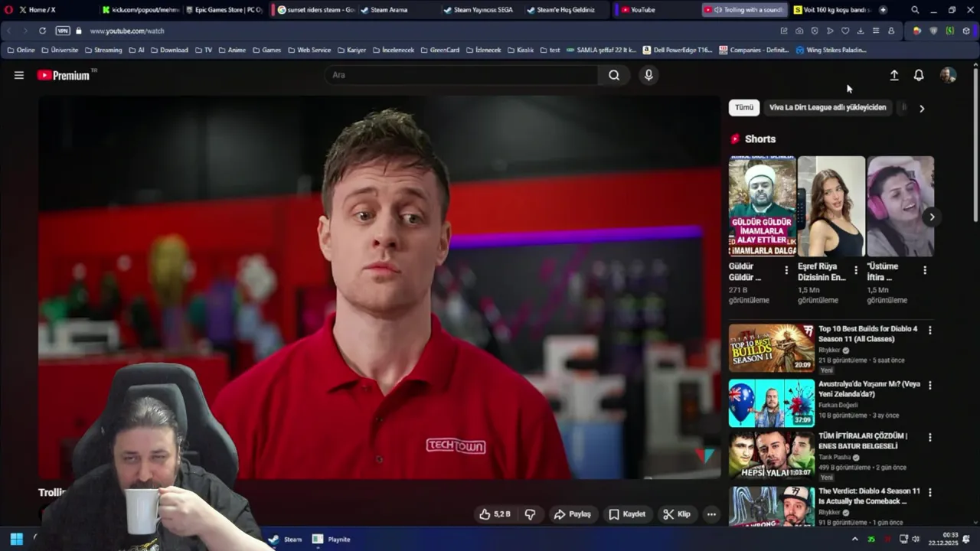Viewport: 980px width, 551px height.
Task: Open the upload/create video icon
Action: (893, 75)
